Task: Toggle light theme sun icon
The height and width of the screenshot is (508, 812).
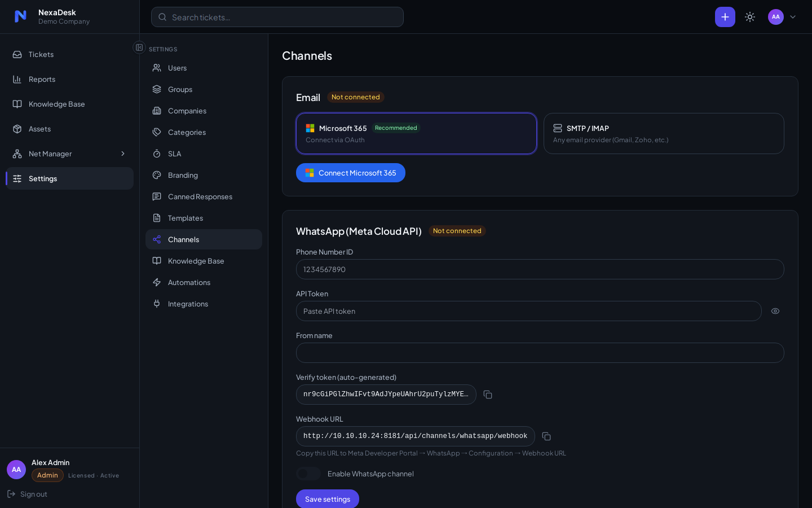Action: point(750,17)
